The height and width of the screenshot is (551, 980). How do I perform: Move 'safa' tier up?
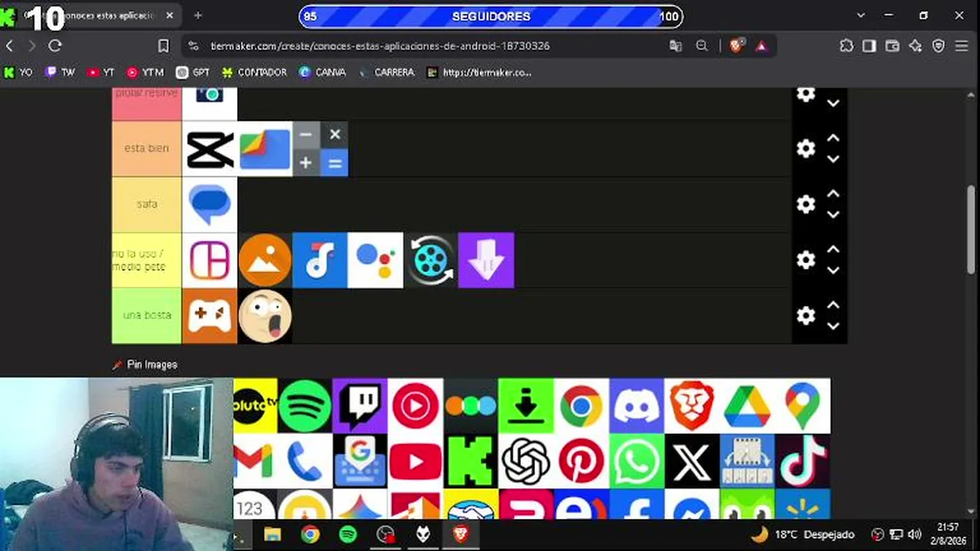pyautogui.click(x=833, y=194)
